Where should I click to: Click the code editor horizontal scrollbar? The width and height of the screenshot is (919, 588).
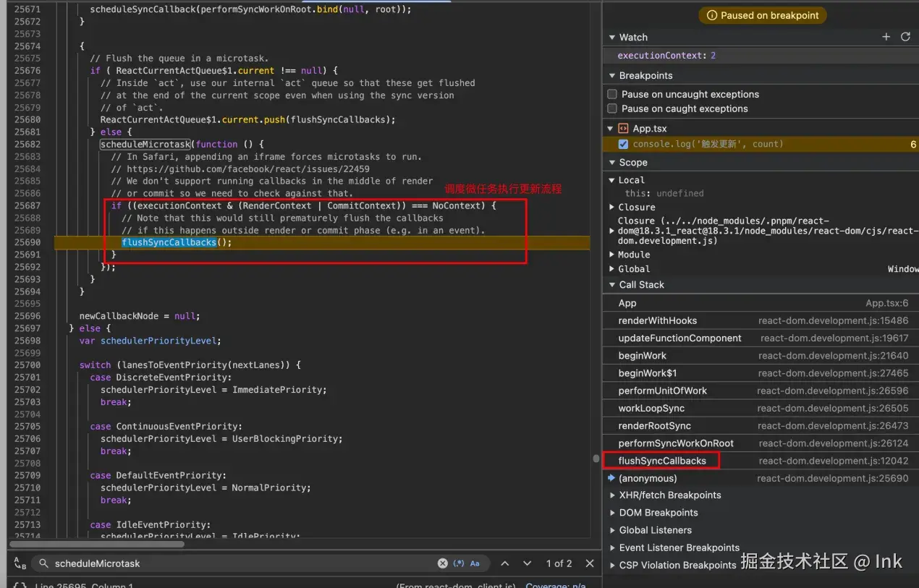click(96, 544)
